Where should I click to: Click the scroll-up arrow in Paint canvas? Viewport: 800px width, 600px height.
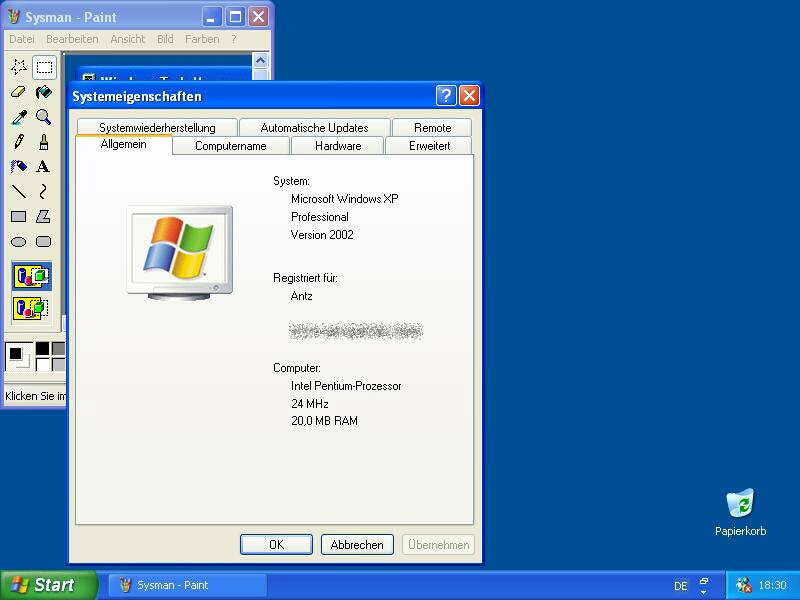coord(260,60)
